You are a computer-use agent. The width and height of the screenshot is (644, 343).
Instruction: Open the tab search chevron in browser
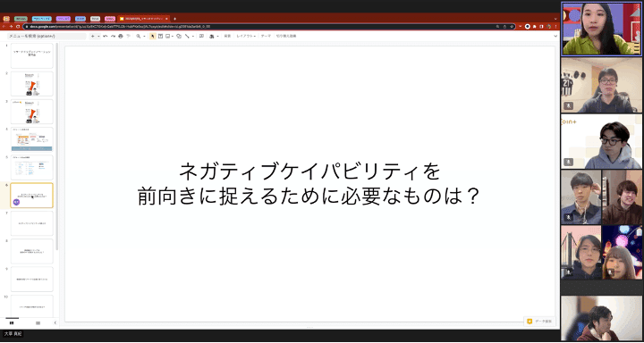555,19
